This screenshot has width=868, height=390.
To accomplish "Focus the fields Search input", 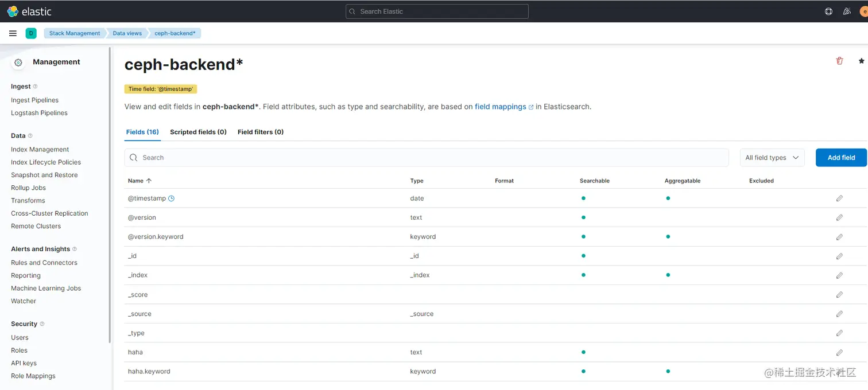I will tap(427, 158).
